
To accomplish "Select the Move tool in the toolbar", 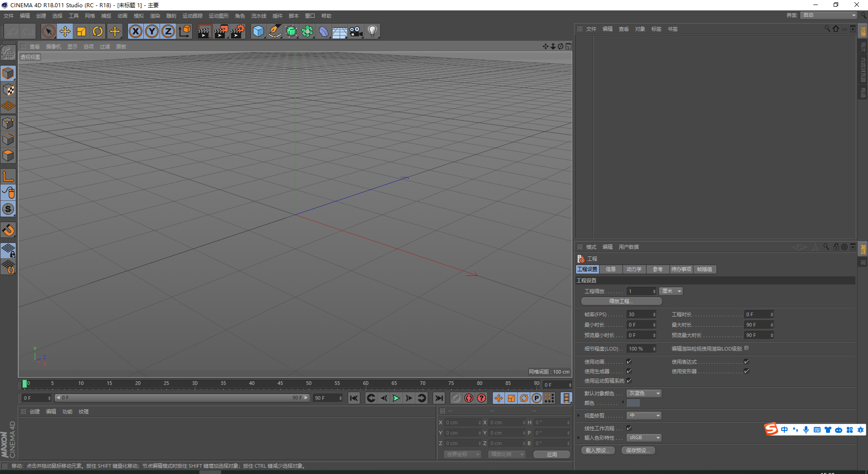I will point(65,31).
